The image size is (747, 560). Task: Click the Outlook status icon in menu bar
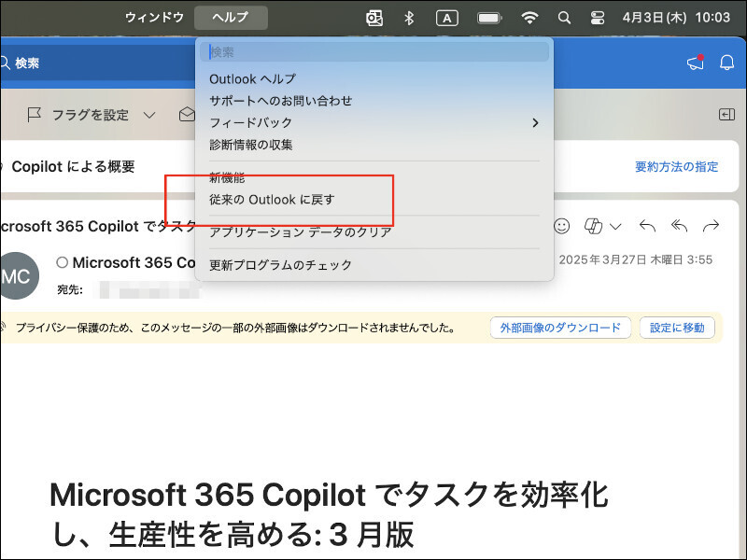pos(374,18)
